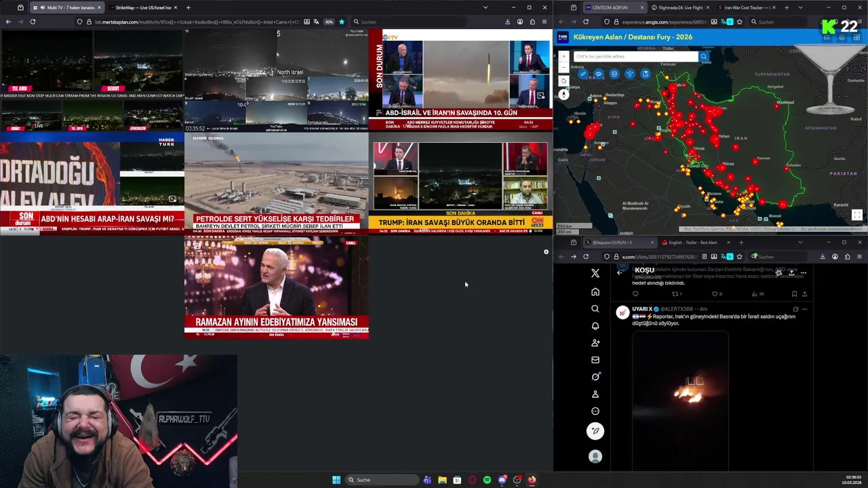
Task: Toggle bookmark star in ArcGIS address bar
Action: coord(739,22)
